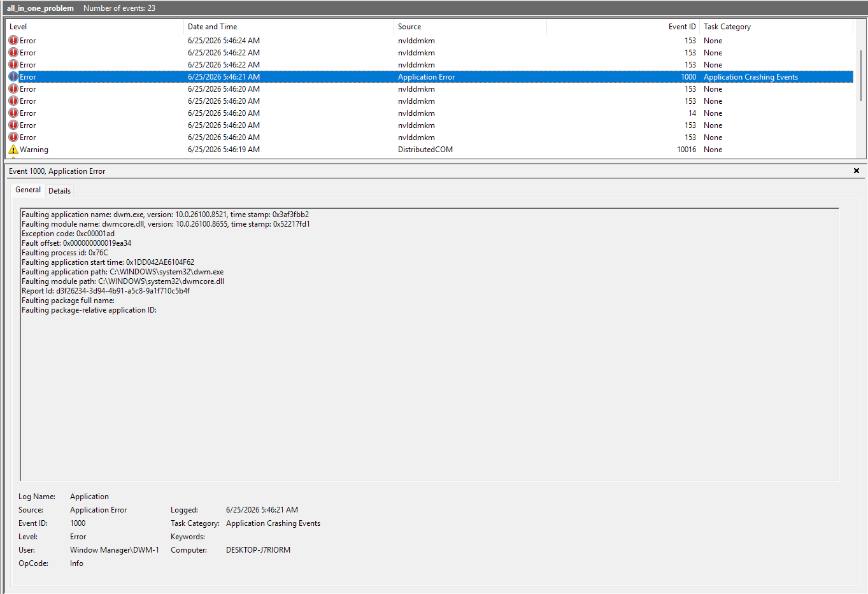This screenshot has height=594, width=868.
Task: Click the Computer value 'DESKTOP-J7RIORM'
Action: (x=258, y=550)
